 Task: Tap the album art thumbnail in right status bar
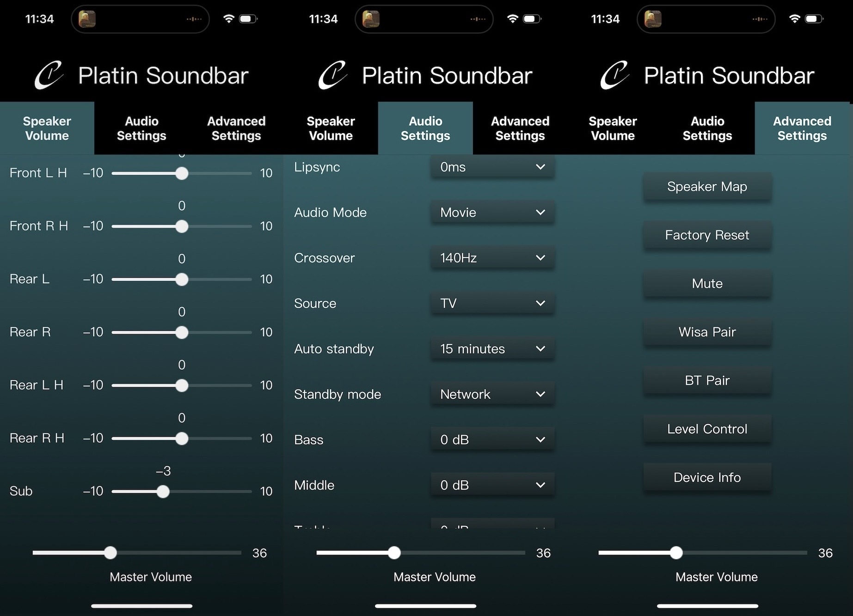(x=653, y=19)
